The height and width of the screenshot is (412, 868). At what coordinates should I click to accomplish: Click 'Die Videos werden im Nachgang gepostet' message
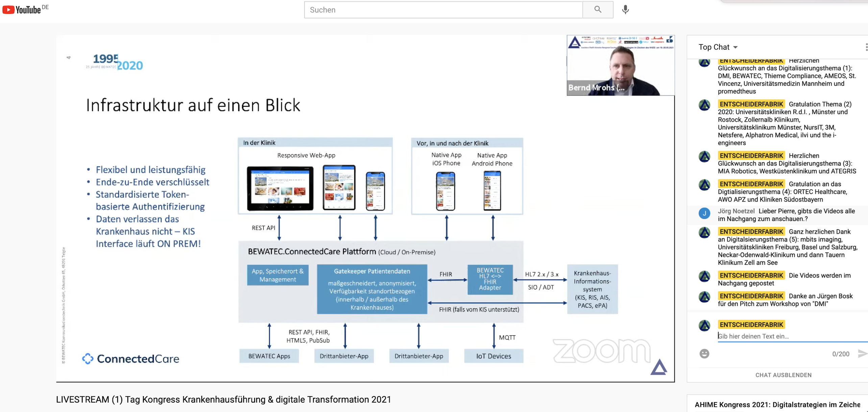pos(784,279)
